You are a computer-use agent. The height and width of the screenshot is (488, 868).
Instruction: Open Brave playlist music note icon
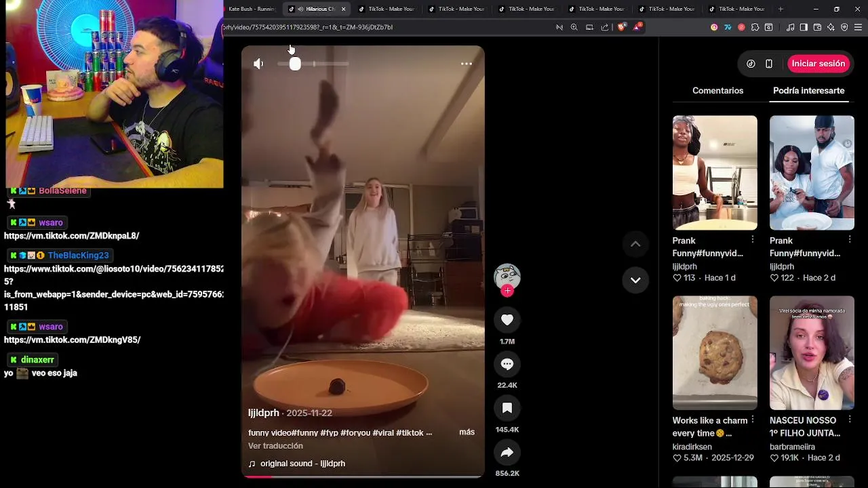[x=790, y=27]
